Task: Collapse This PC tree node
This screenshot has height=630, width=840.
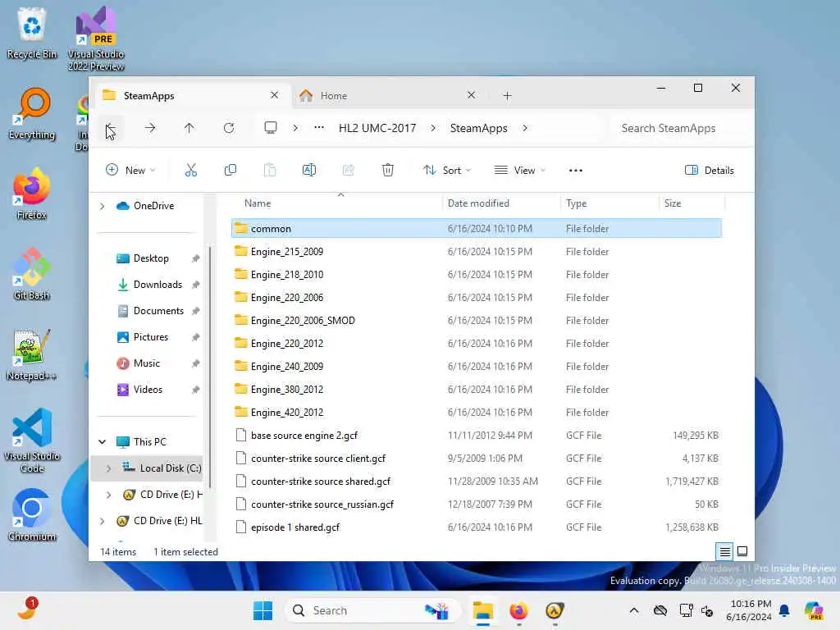Action: [x=102, y=442]
